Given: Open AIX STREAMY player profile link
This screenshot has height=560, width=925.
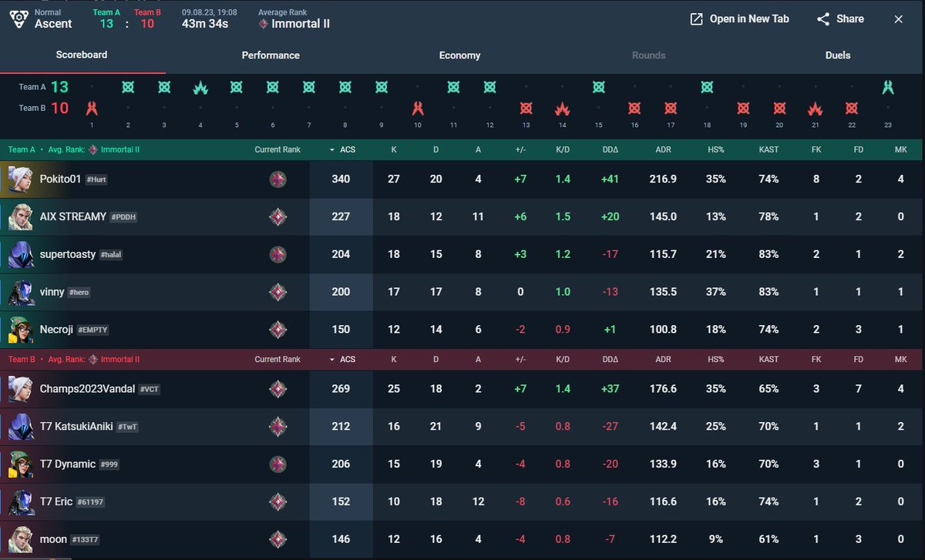Looking at the screenshot, I should click(x=73, y=216).
